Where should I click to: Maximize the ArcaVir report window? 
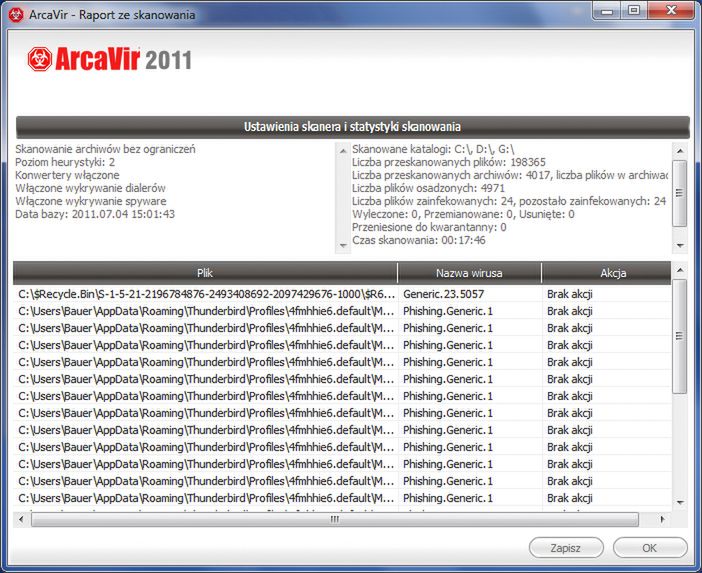(x=634, y=10)
